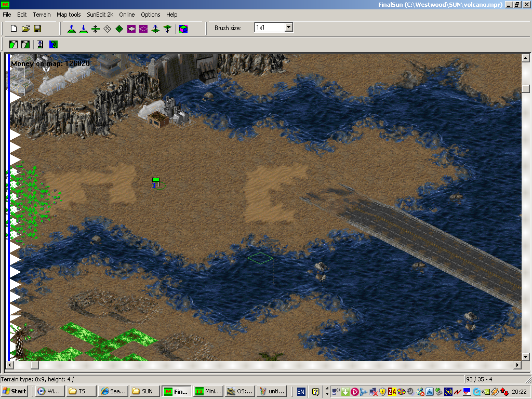Switch to the OS:... taskbar window
The width and height of the screenshot is (532, 399).
point(240,391)
